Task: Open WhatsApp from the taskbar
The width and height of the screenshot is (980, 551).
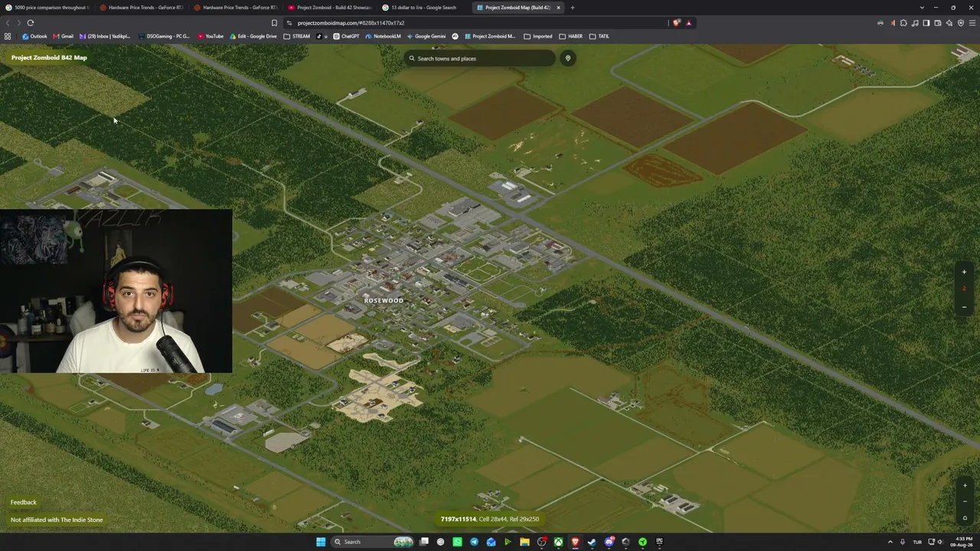Action: pos(457,542)
